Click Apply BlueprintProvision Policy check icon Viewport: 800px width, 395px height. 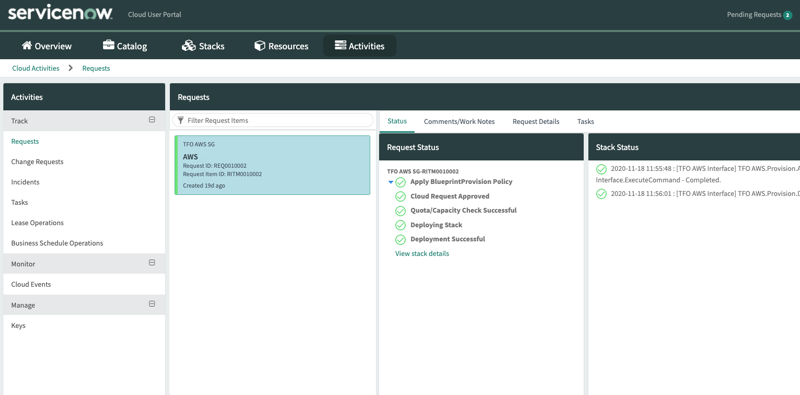click(401, 182)
